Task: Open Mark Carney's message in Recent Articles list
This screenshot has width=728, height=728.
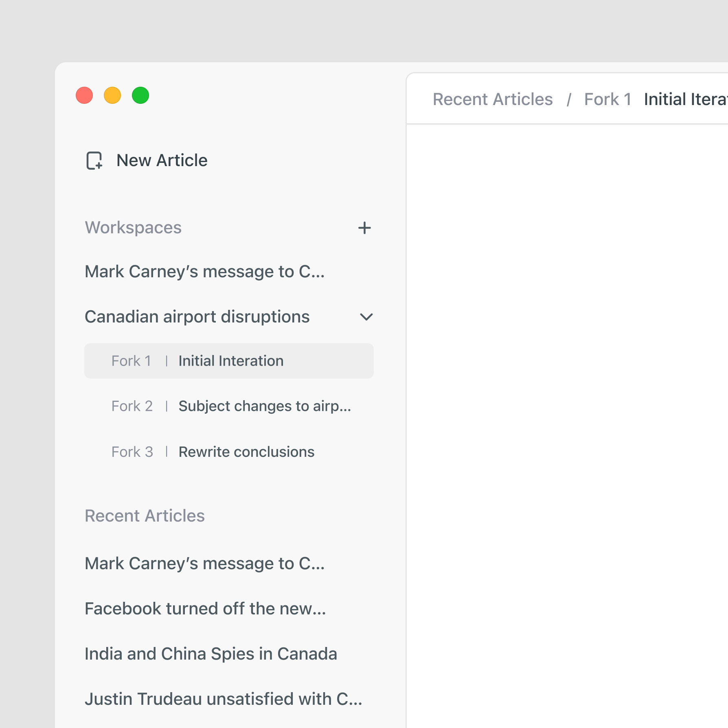Action: 204,564
